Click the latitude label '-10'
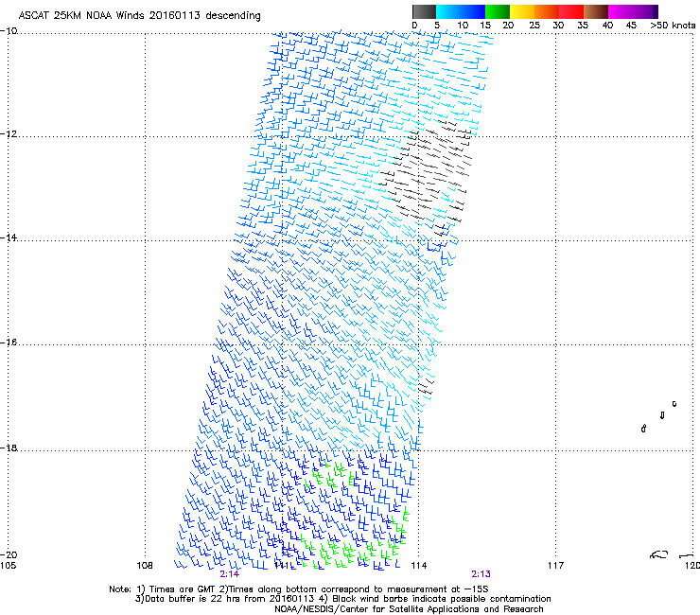 [x=9, y=31]
